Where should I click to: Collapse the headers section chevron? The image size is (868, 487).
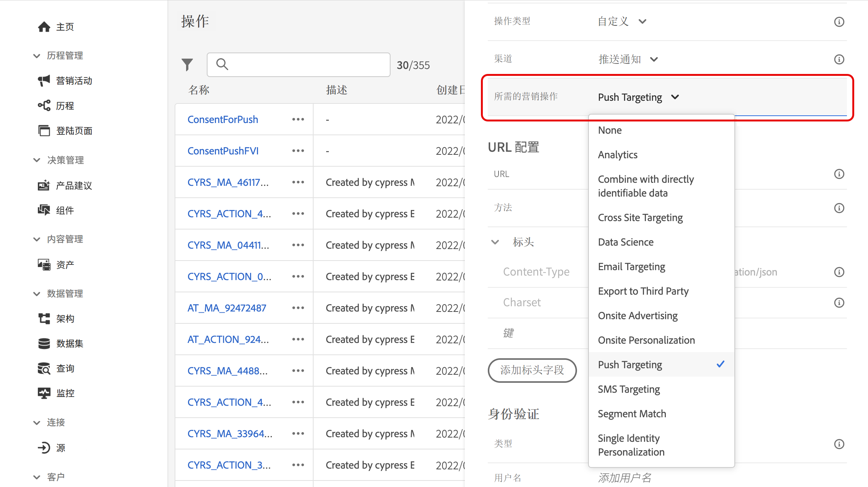495,242
